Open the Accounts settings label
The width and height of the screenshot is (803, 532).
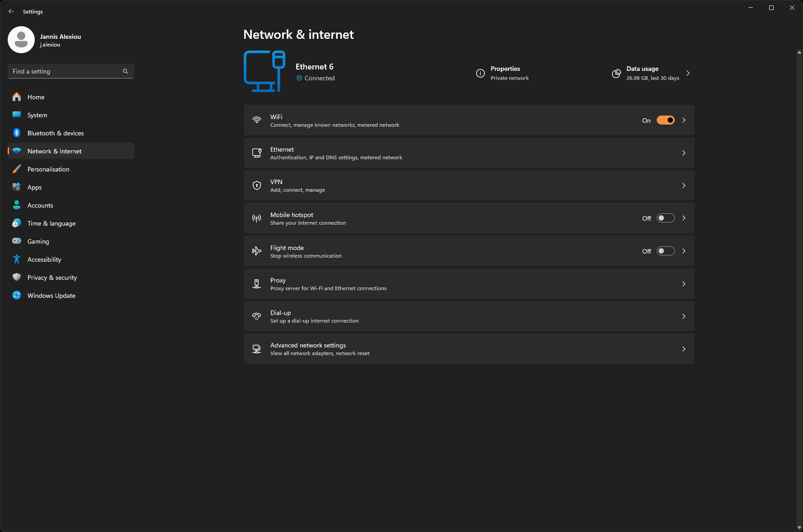(x=40, y=205)
